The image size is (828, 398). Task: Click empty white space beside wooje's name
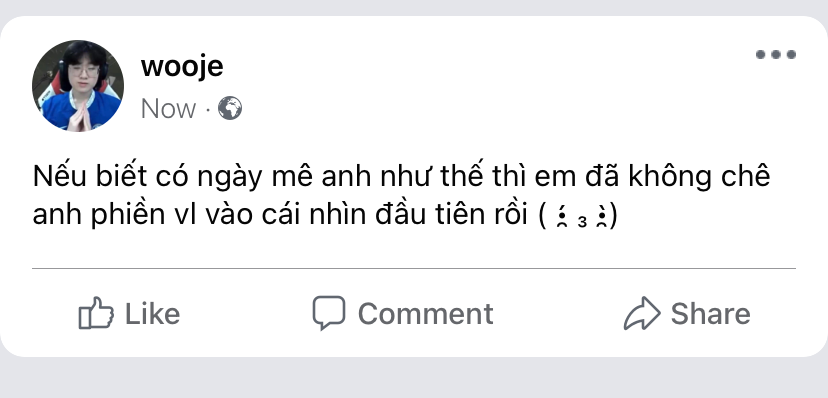475,69
